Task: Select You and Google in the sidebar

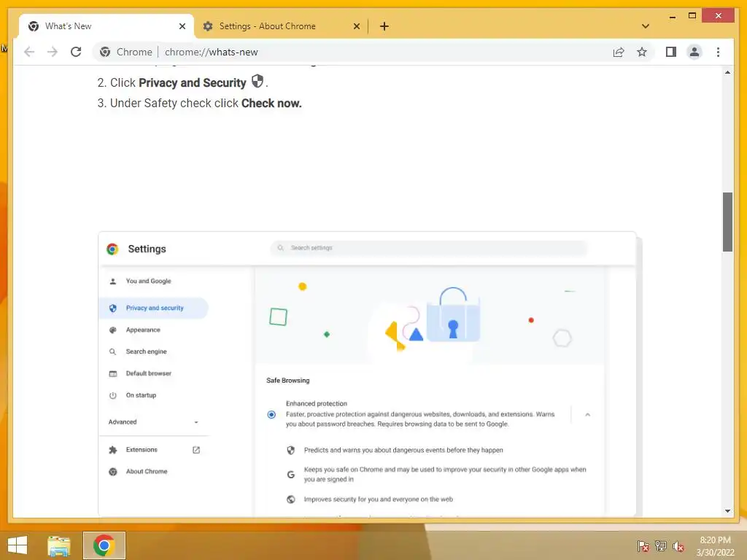Action: (x=148, y=281)
